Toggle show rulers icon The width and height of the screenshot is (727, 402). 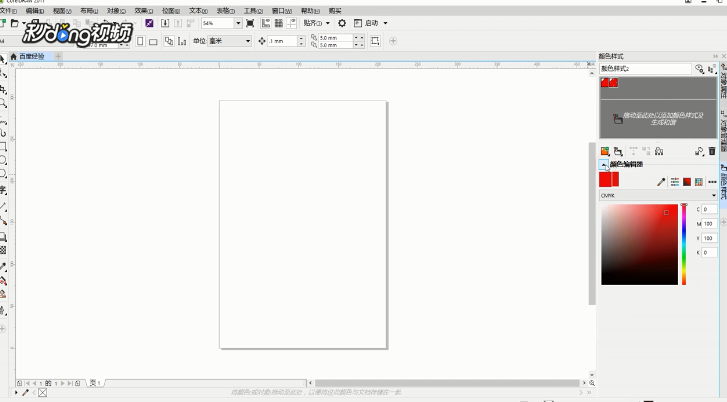(x=266, y=23)
